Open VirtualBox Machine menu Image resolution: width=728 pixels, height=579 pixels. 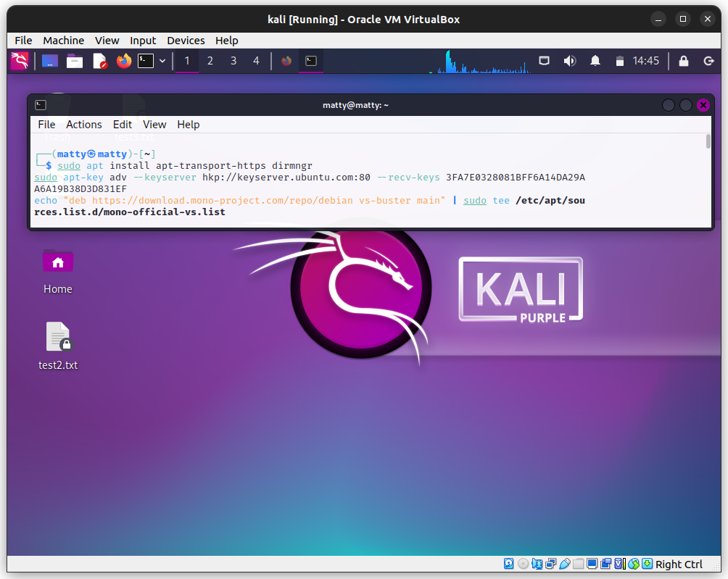(x=64, y=41)
